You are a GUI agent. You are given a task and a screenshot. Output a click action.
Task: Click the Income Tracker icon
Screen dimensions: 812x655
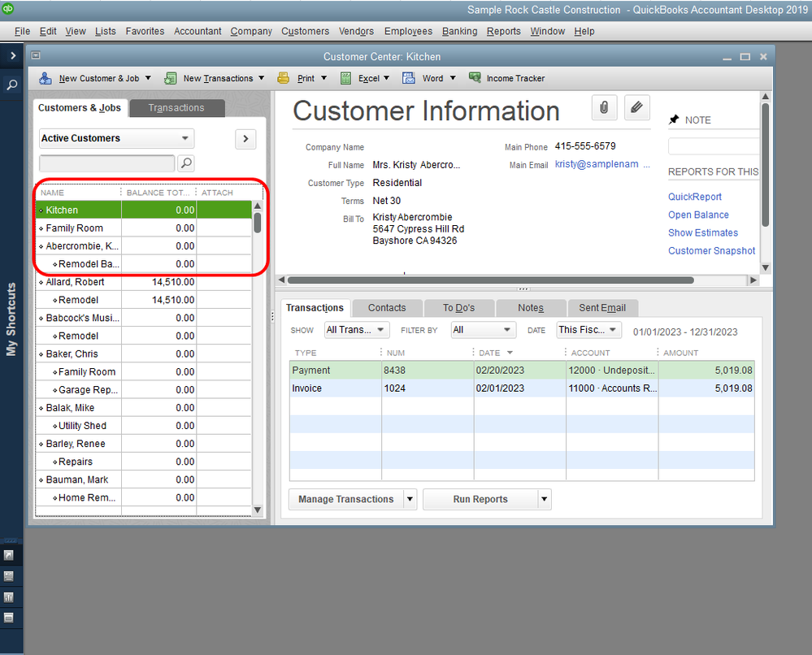pos(475,79)
